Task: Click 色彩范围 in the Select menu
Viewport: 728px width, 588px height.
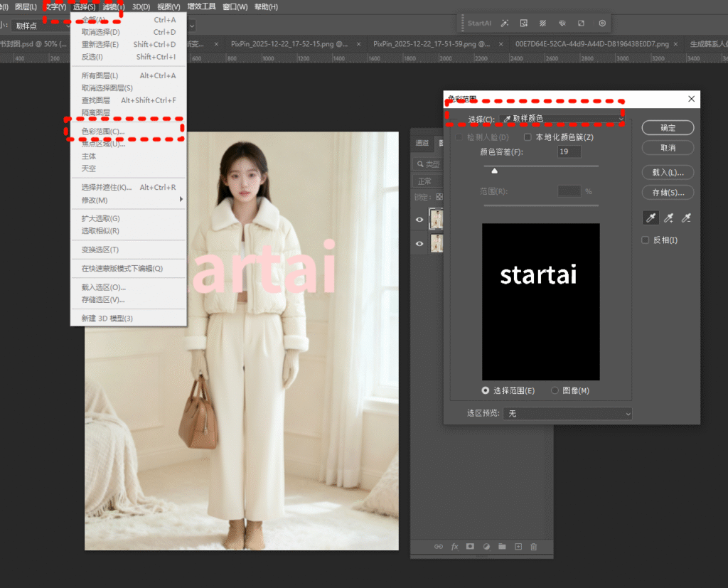Action: point(103,132)
